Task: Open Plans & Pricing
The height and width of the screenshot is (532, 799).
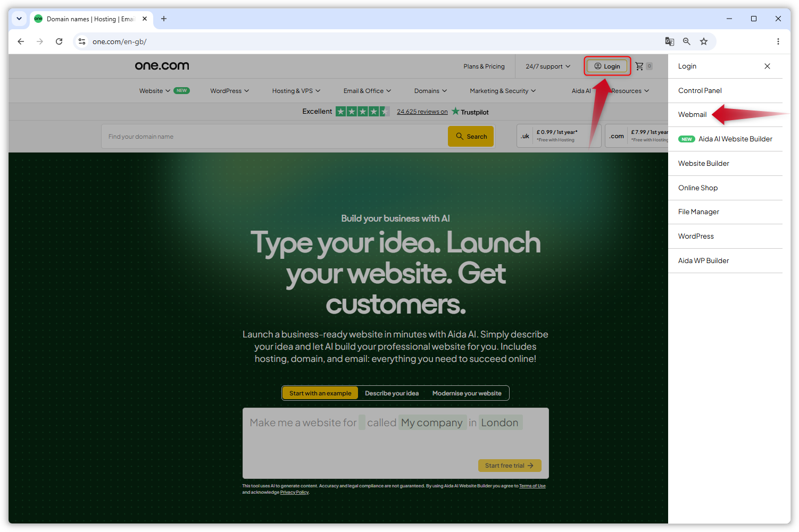Action: point(484,66)
